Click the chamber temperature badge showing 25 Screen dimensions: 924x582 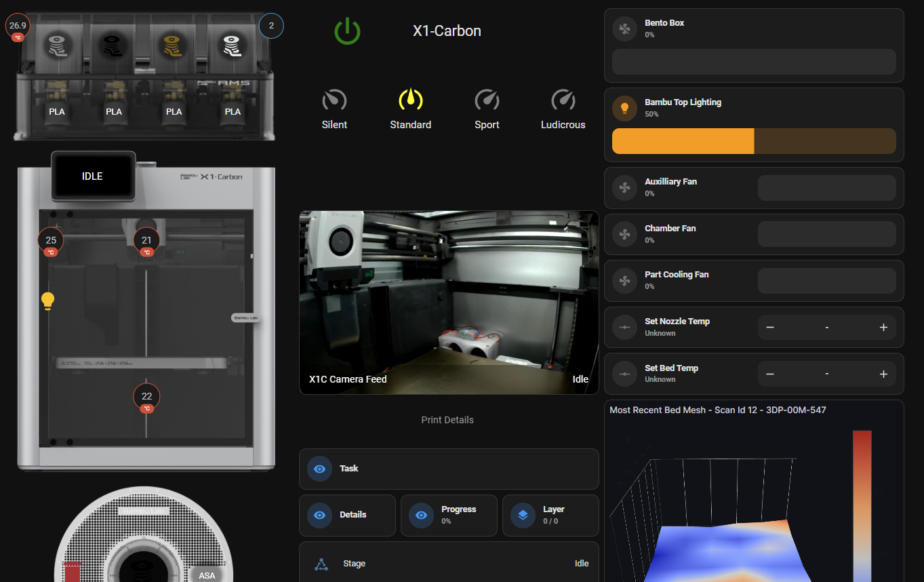(51, 242)
